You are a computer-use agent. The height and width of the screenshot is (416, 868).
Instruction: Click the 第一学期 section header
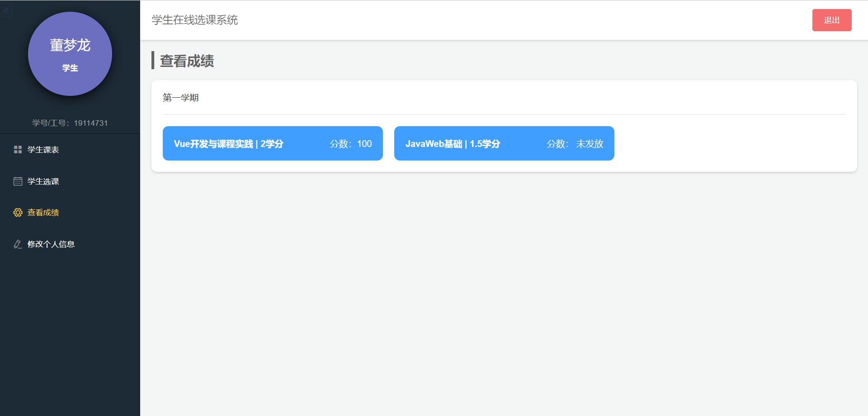point(181,98)
